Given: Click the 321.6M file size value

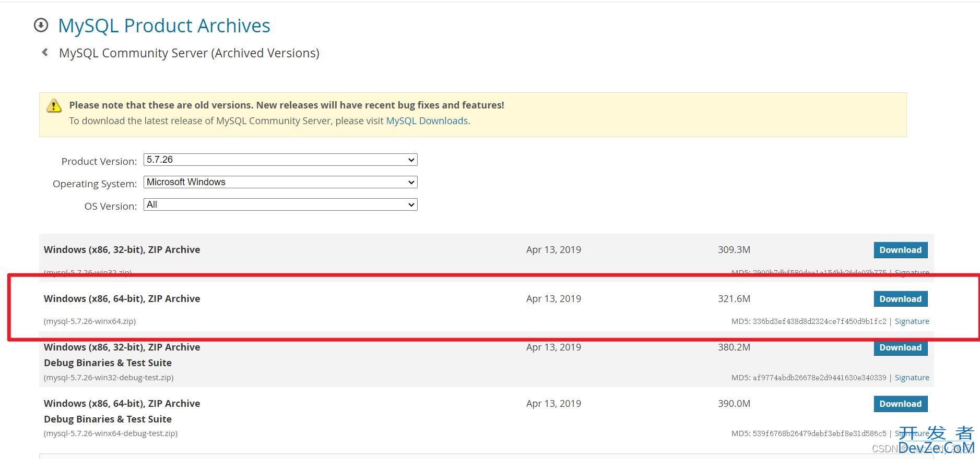Looking at the screenshot, I should (734, 299).
